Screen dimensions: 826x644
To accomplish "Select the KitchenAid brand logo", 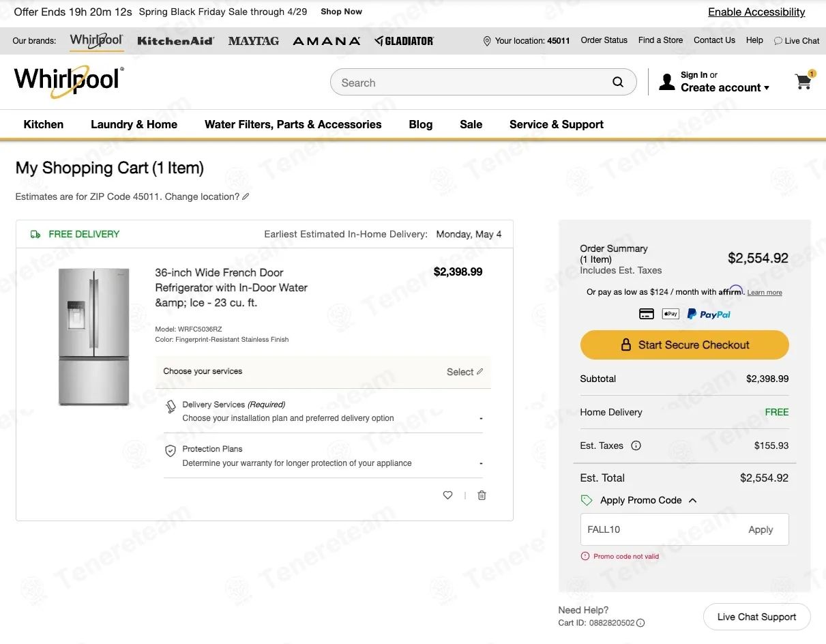I will click(x=175, y=41).
